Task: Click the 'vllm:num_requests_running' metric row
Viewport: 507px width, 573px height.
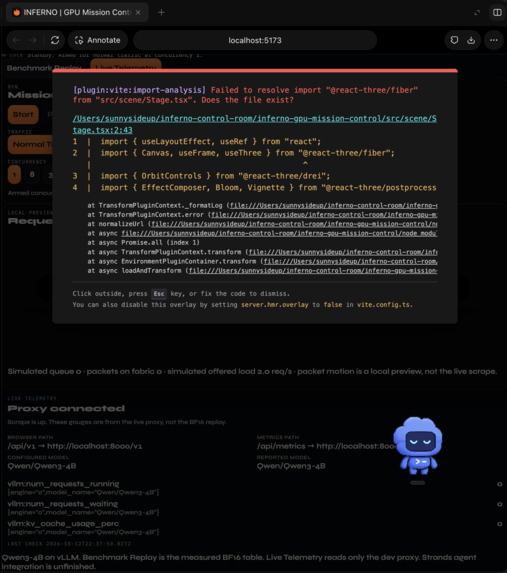Action: pyautogui.click(x=255, y=488)
